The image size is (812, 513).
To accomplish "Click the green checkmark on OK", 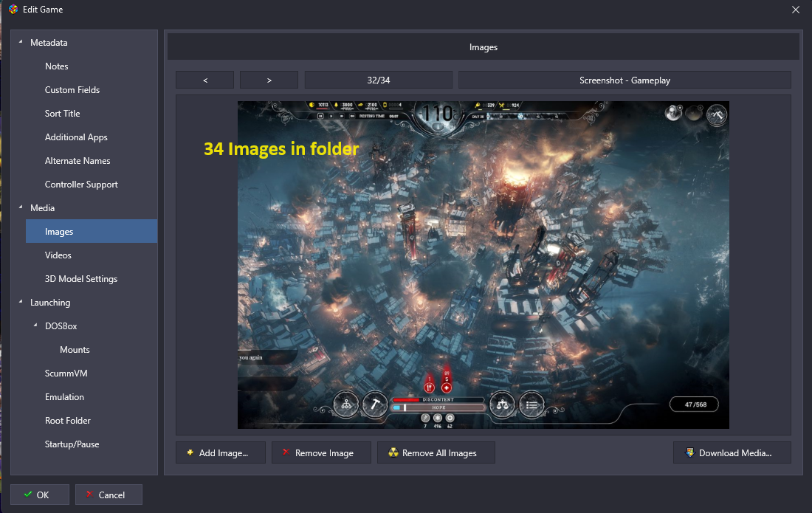I will pos(28,495).
